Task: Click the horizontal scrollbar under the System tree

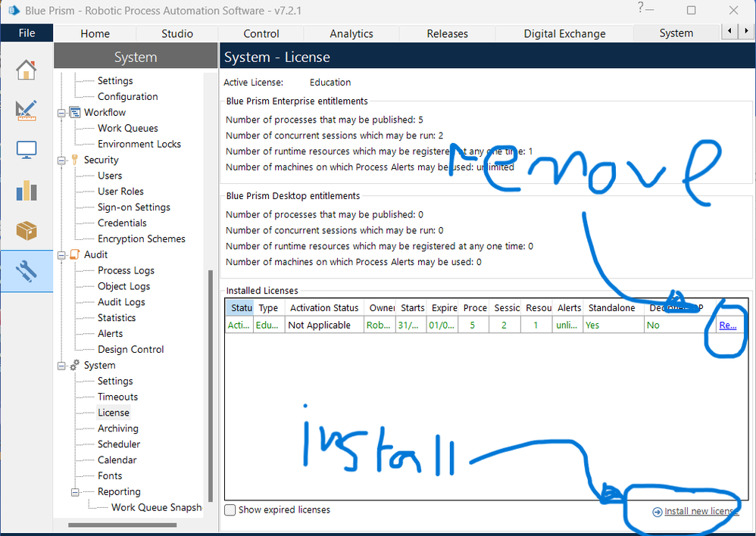Action: pos(123,525)
